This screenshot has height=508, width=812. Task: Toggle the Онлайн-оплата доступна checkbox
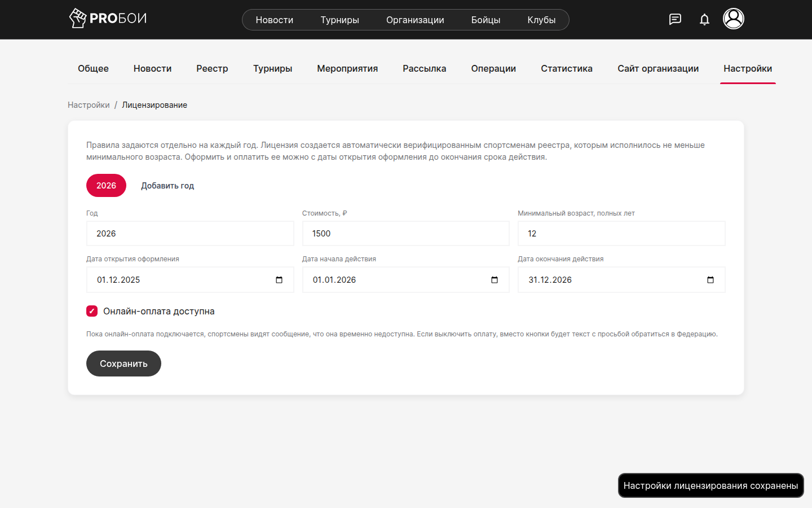pyautogui.click(x=92, y=311)
